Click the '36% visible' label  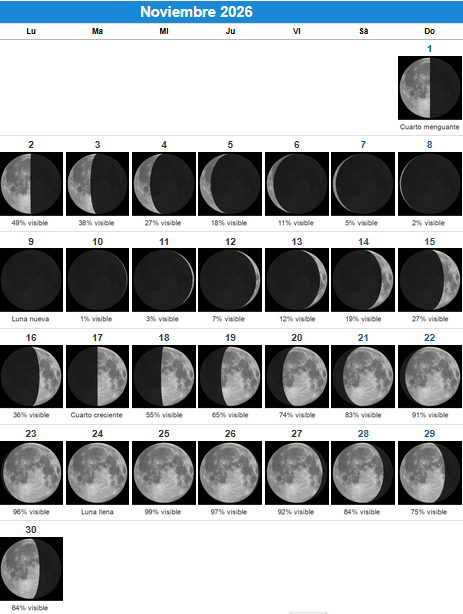pos(31,415)
